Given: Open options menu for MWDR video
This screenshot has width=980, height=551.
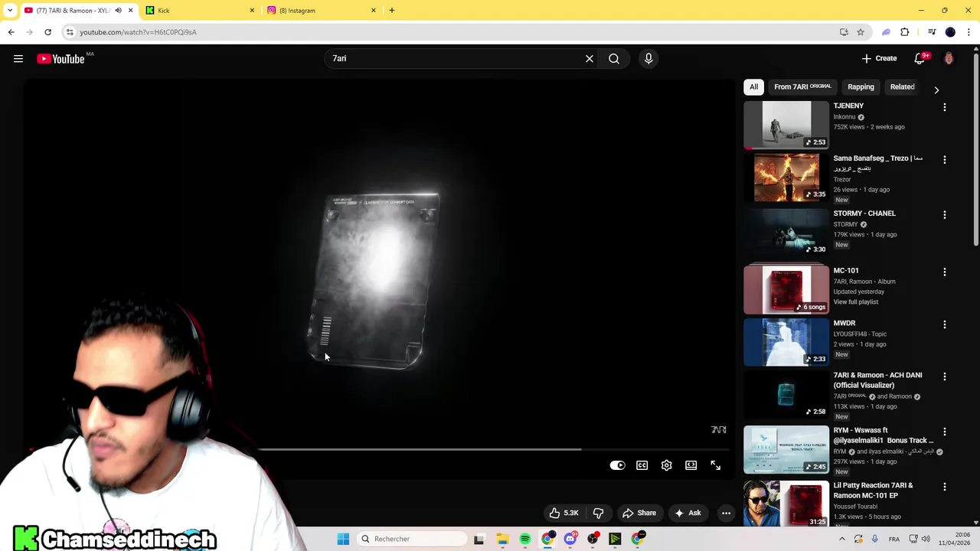Looking at the screenshot, I should tap(944, 324).
